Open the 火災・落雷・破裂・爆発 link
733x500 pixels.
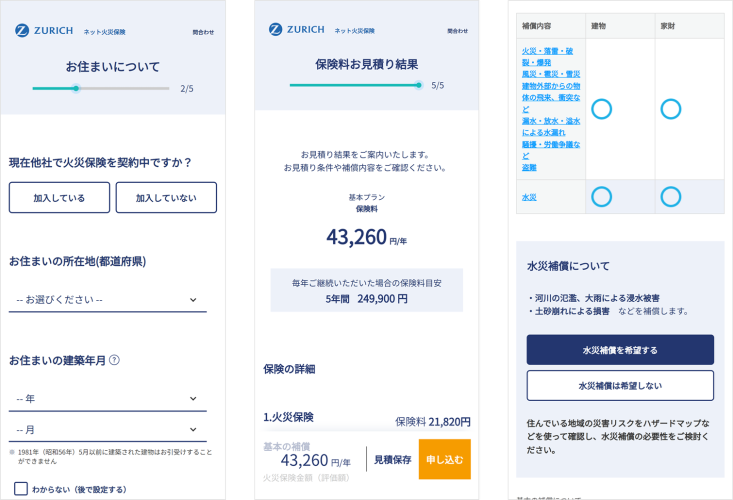click(547, 57)
